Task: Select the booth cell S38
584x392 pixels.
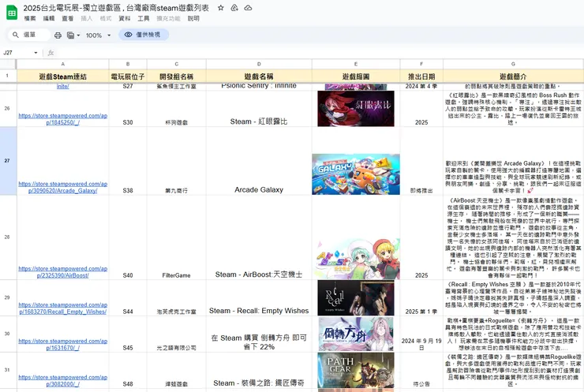Action: (128, 161)
